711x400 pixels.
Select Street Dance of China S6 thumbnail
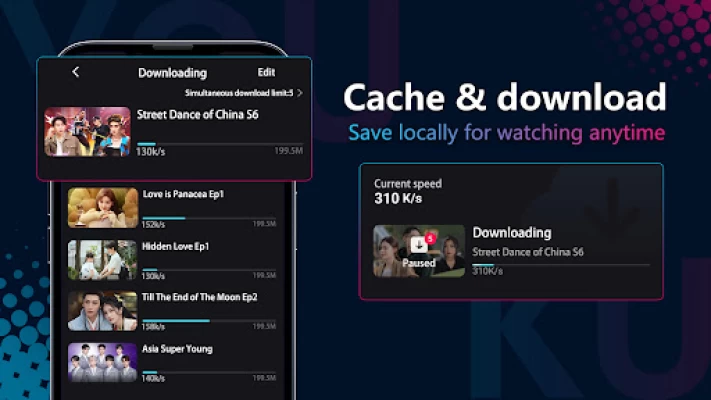coord(88,132)
